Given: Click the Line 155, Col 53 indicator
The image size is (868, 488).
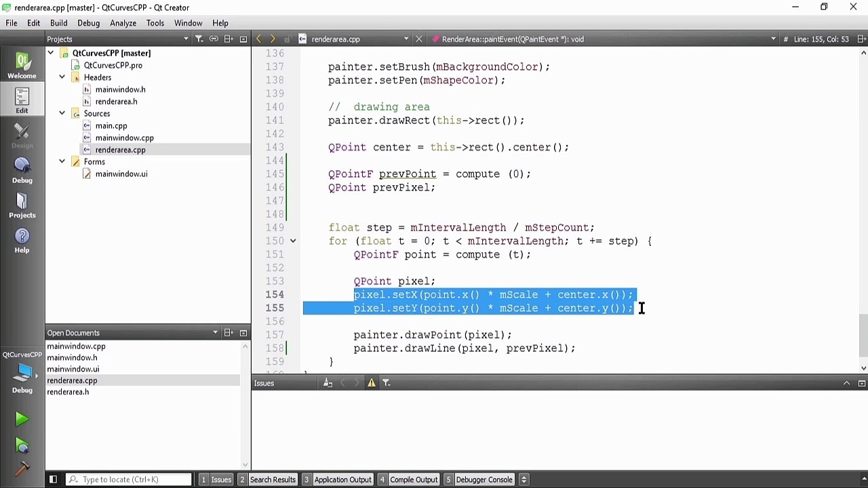Looking at the screenshot, I should [x=821, y=39].
